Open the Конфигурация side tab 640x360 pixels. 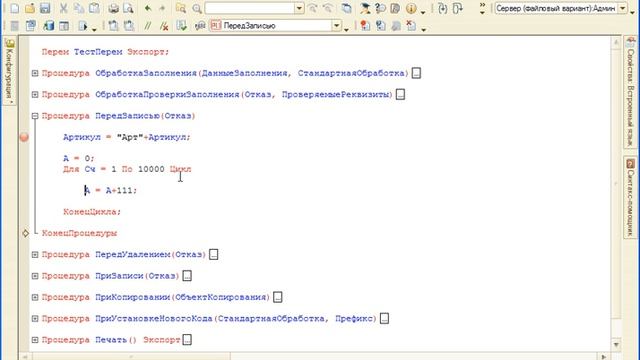pyautogui.click(x=9, y=70)
